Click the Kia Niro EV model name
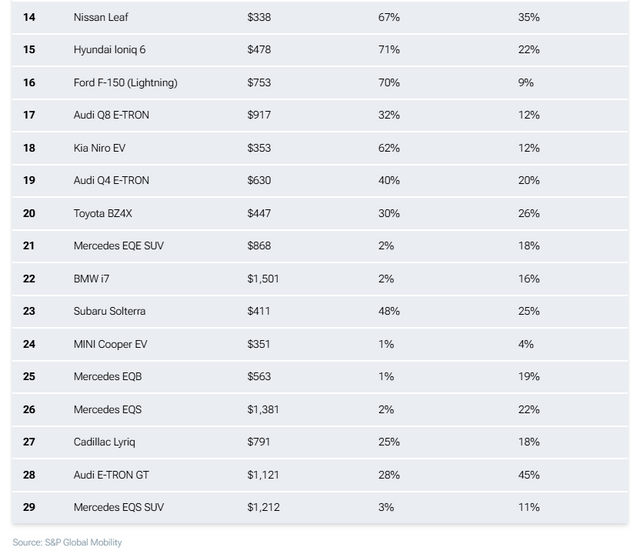The height and width of the screenshot is (551, 640). pos(100,148)
